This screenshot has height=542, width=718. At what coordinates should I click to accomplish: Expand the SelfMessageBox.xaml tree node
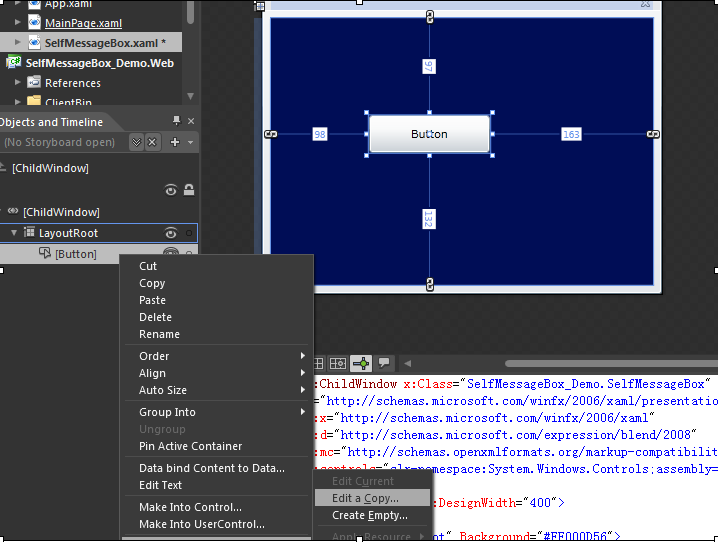coord(18,43)
